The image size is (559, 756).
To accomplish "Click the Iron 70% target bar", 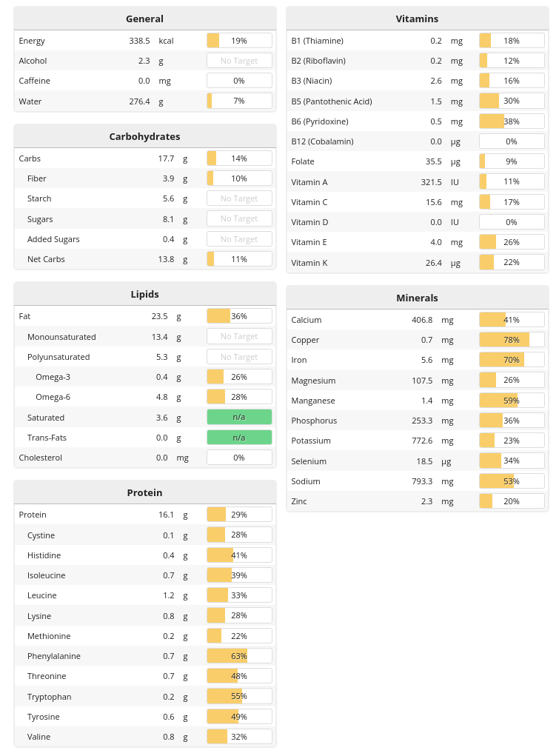I will 512,360.
